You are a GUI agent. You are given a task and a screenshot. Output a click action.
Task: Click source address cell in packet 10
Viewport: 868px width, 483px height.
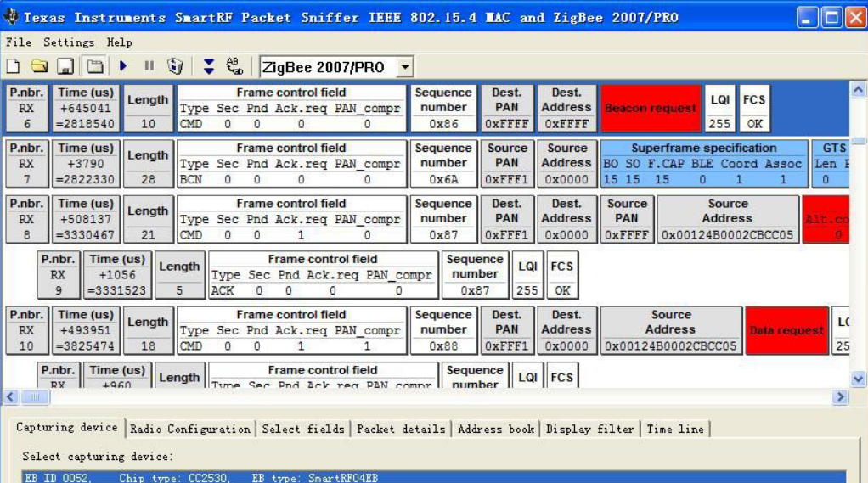tap(671, 330)
